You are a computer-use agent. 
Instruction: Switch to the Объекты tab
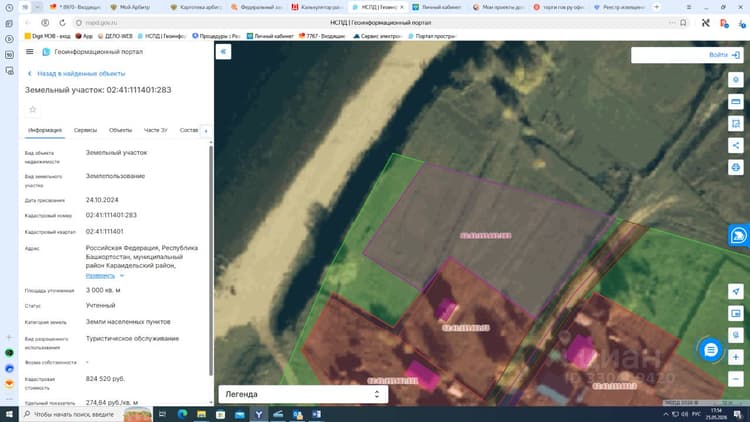[120, 130]
